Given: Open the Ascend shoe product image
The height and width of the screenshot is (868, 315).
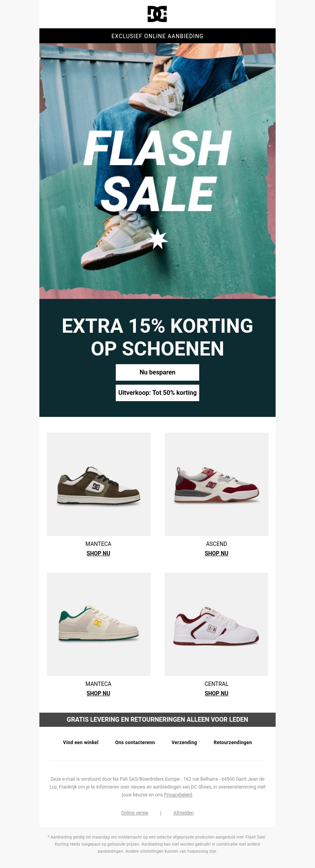Looking at the screenshot, I should coord(217,484).
